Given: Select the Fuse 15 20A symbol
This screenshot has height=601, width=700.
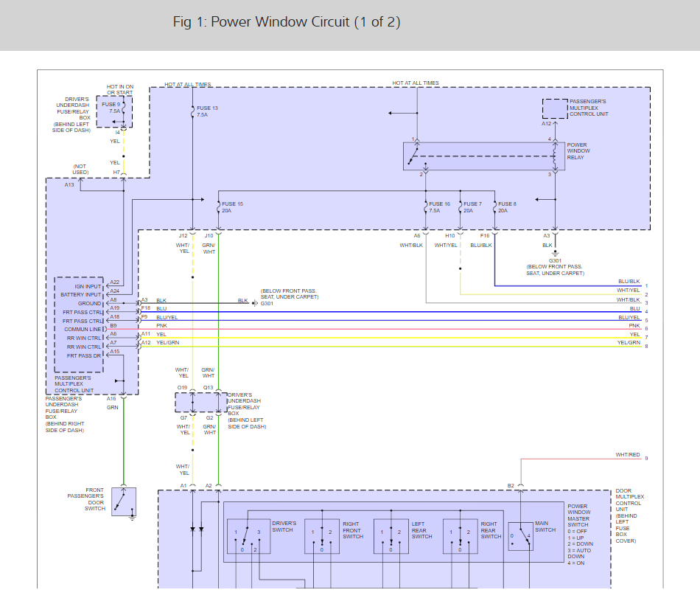Looking at the screenshot, I should pos(219,206).
